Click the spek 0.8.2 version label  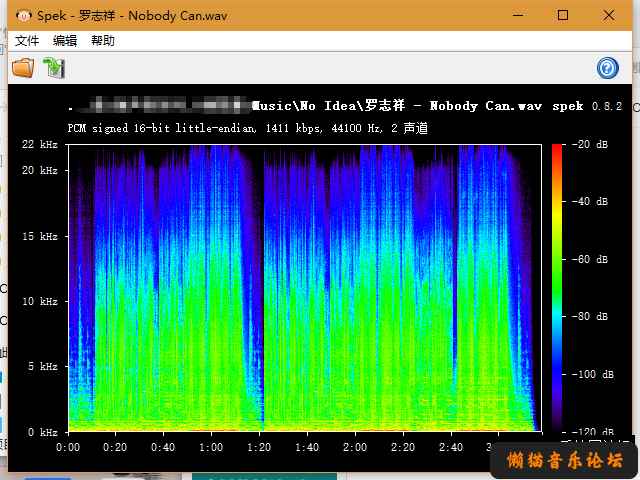587,106
